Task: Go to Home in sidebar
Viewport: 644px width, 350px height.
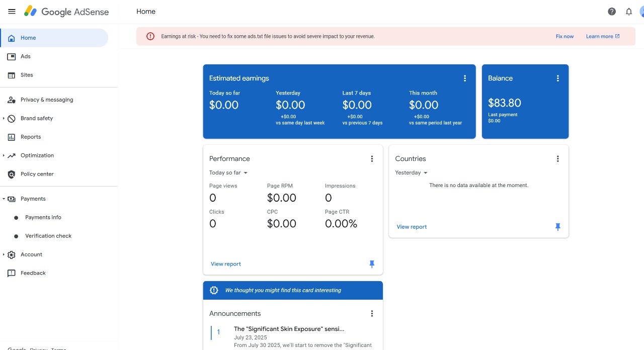Action: coord(54,38)
